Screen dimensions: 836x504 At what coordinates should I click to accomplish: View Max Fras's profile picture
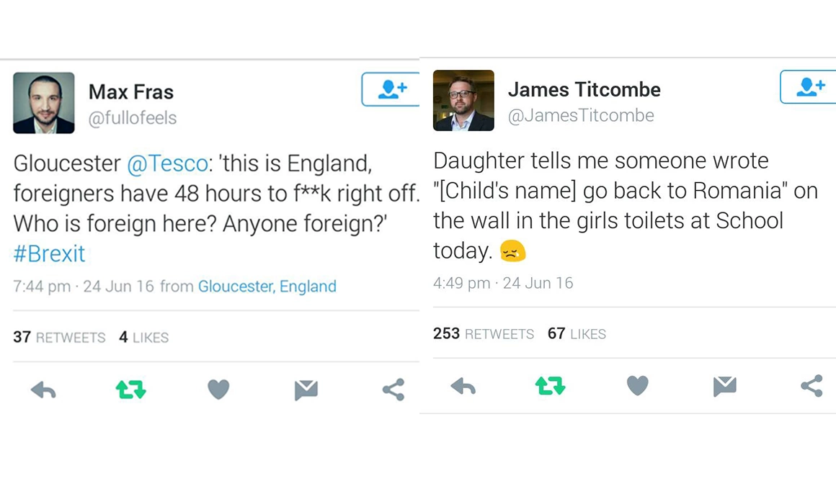point(43,102)
